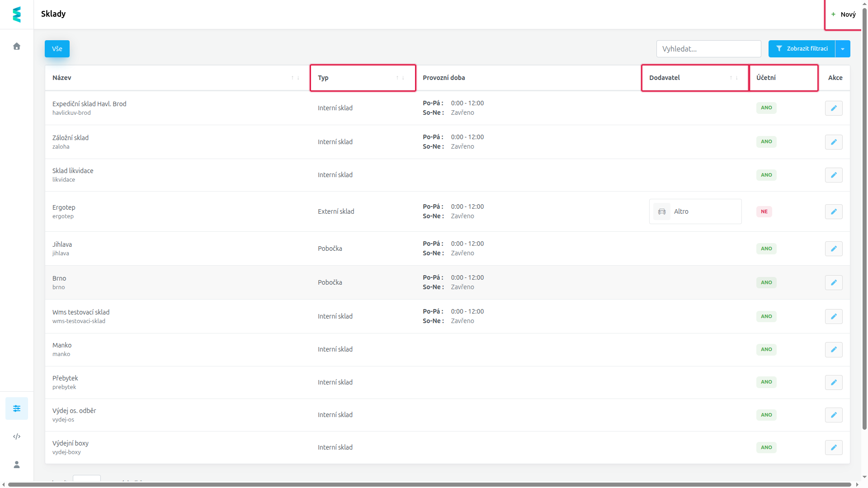Screen dimensions: 868x488
Task: Click the horizontal scrollbar at bottom
Action: point(429,485)
